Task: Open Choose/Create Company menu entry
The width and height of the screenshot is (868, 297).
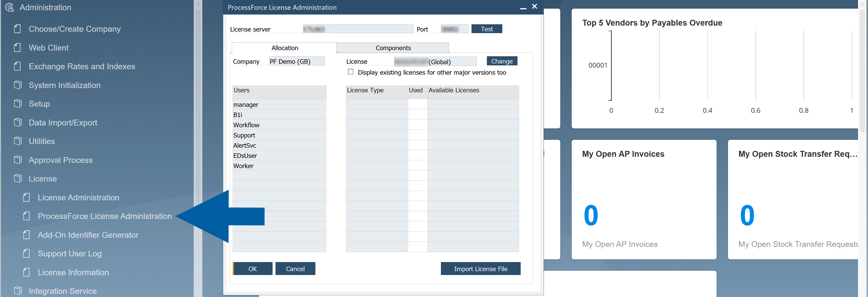Action: 75,29
